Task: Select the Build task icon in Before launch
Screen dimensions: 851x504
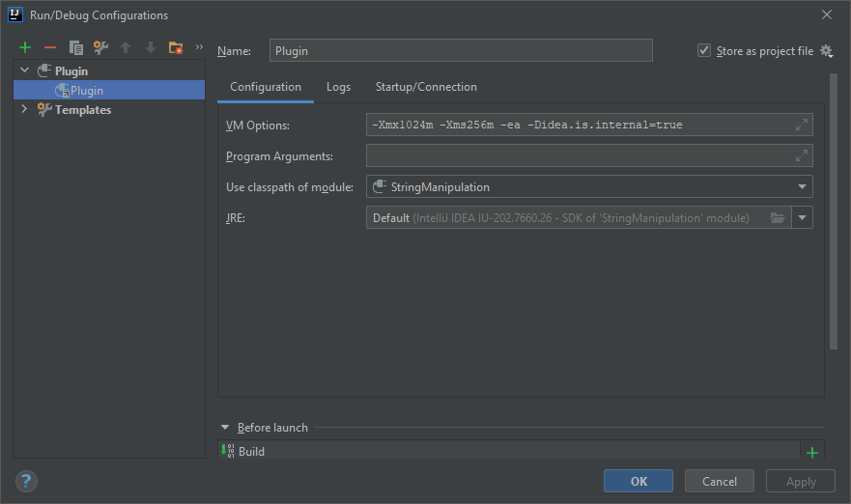Action: coord(227,451)
